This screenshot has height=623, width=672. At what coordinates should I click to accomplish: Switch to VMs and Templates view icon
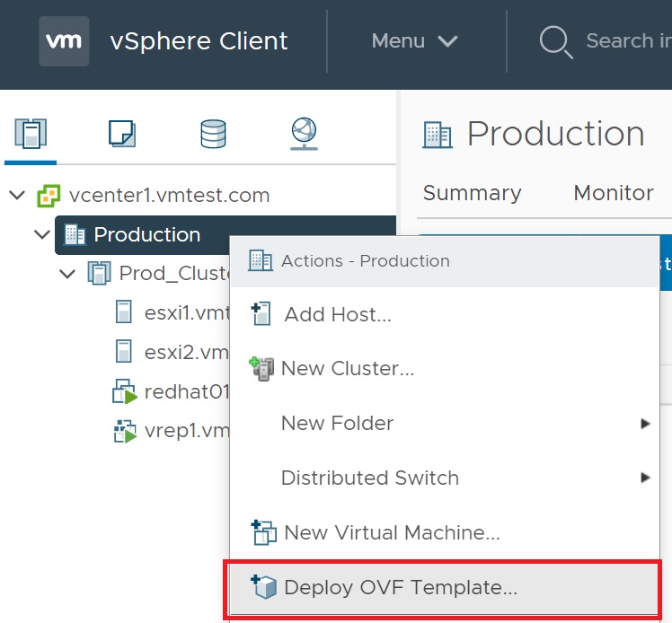(x=121, y=135)
